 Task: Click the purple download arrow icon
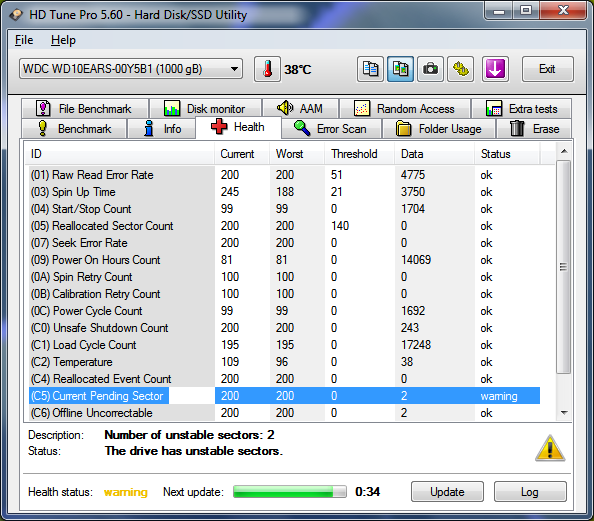point(495,69)
